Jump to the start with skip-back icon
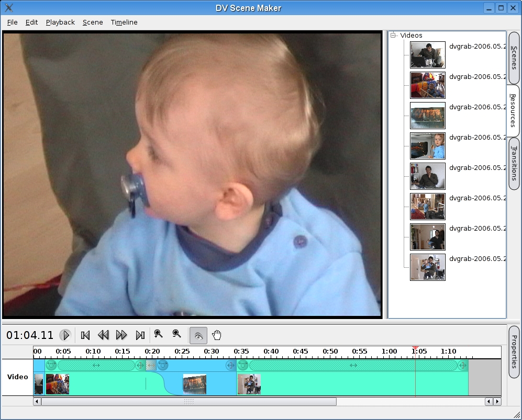This screenshot has height=420, width=522. coord(86,335)
